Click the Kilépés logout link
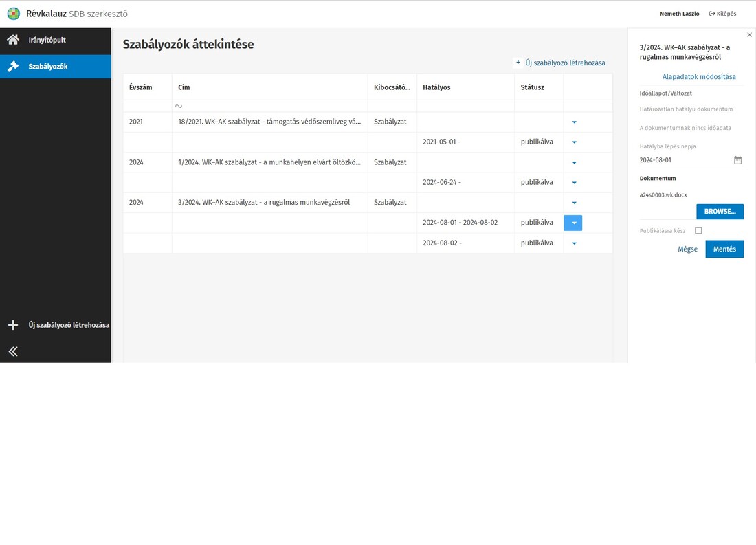 click(x=722, y=14)
